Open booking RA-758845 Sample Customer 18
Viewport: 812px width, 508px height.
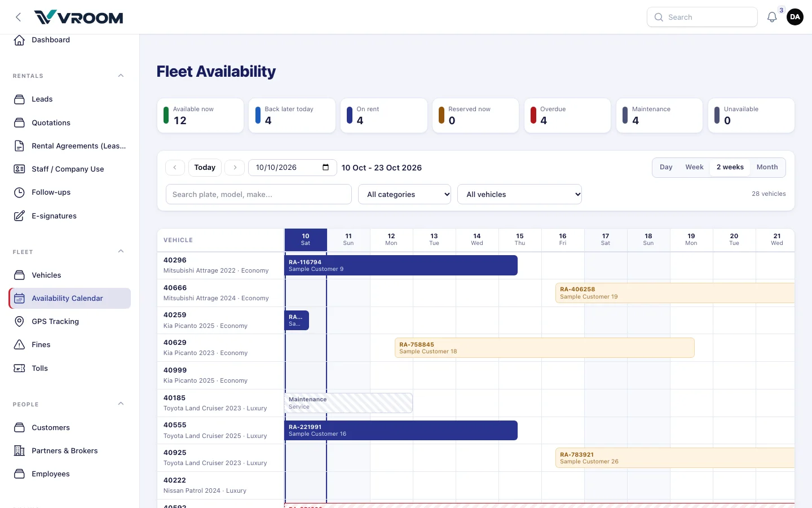545,348
